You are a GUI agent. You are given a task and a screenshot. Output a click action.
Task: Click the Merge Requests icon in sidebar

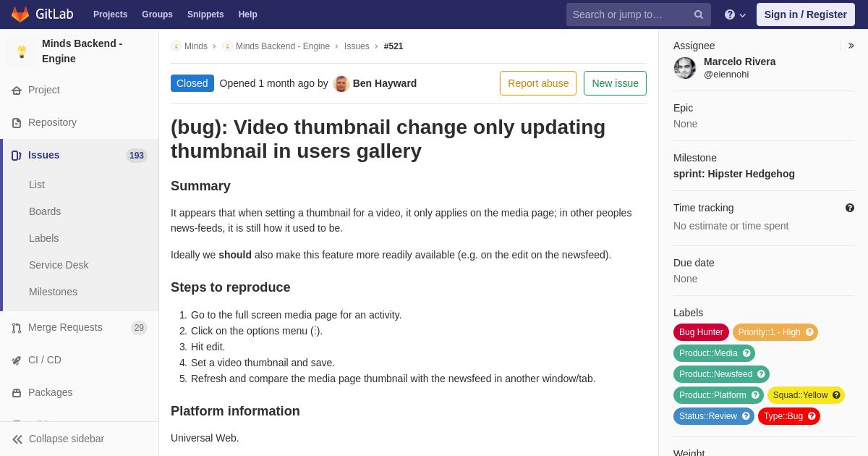(17, 328)
